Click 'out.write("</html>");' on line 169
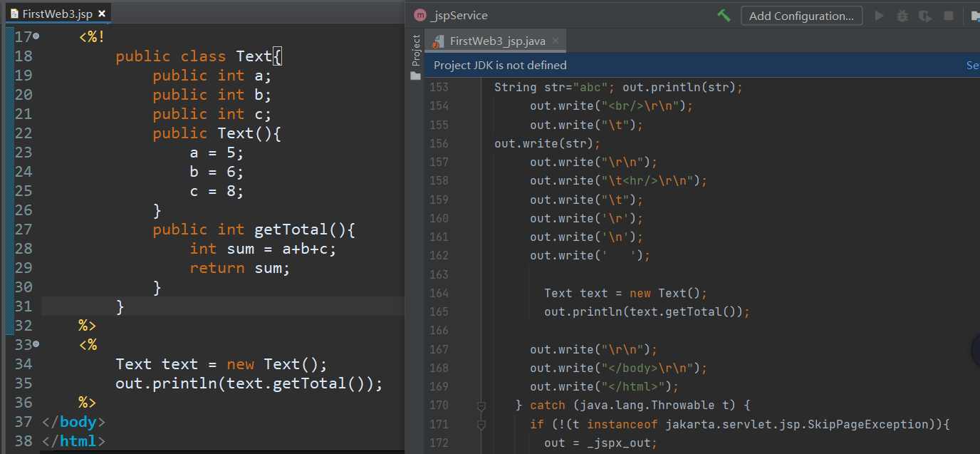980x454 pixels. pos(605,386)
